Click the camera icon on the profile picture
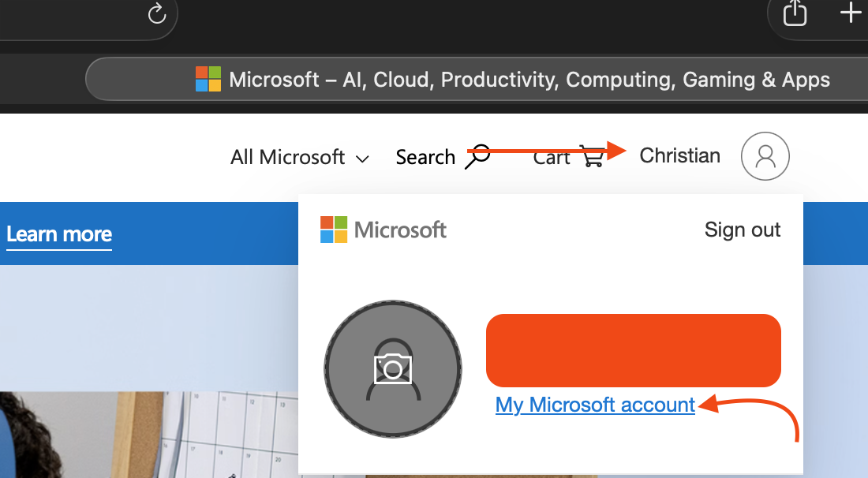The height and width of the screenshot is (478, 868). point(393,369)
